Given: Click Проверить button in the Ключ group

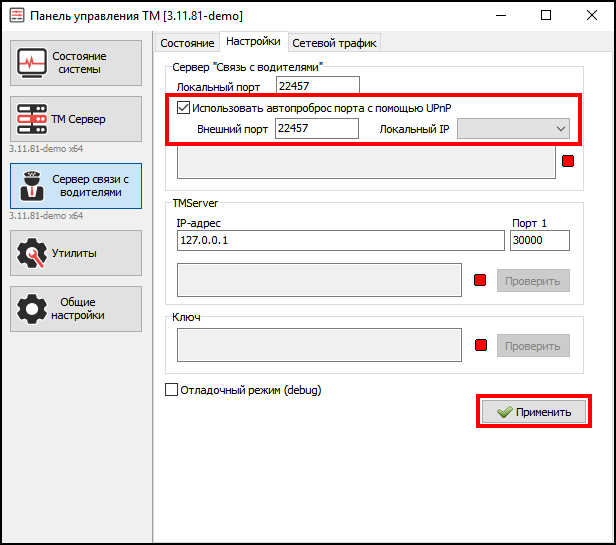Looking at the screenshot, I should coord(532,345).
